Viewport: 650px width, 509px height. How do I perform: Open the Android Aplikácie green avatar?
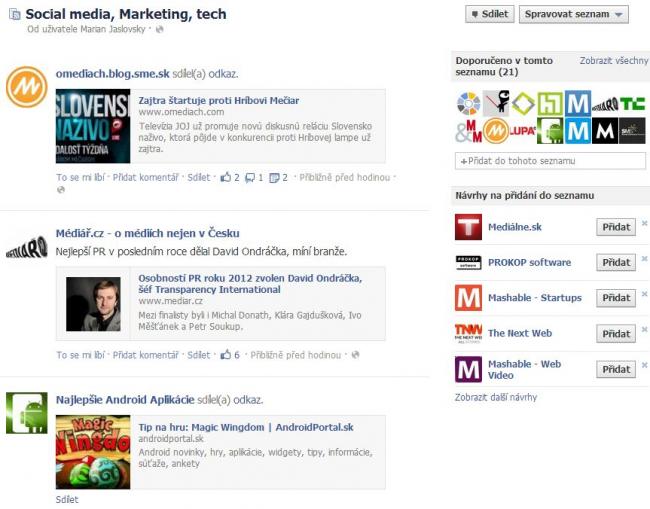coord(27,413)
